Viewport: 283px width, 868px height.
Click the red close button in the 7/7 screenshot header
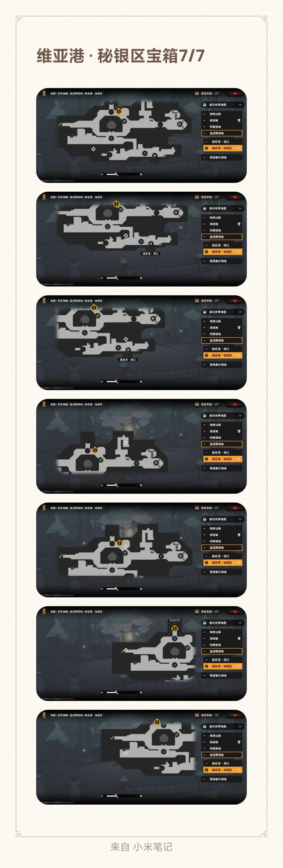tap(235, 715)
